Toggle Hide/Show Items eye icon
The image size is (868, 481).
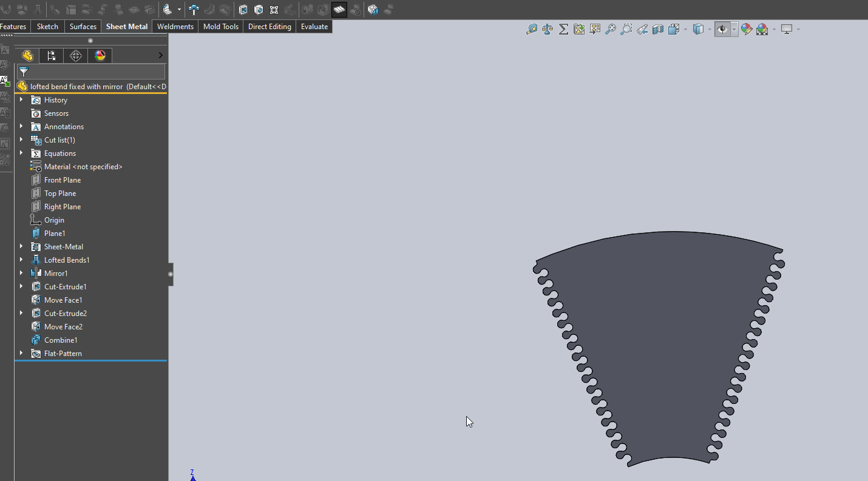coord(722,29)
